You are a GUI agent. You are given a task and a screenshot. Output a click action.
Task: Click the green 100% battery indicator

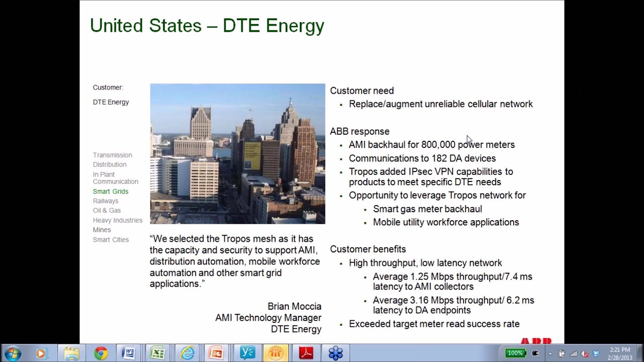click(515, 353)
